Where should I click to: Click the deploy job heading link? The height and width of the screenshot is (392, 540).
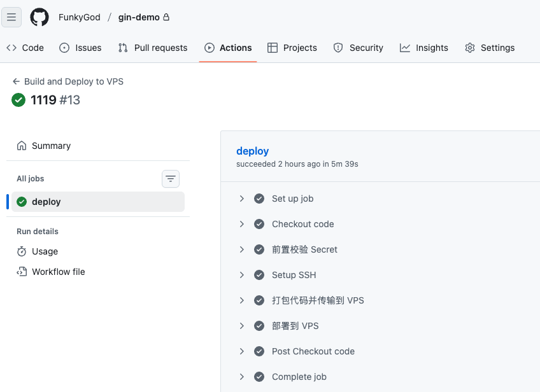(x=252, y=151)
